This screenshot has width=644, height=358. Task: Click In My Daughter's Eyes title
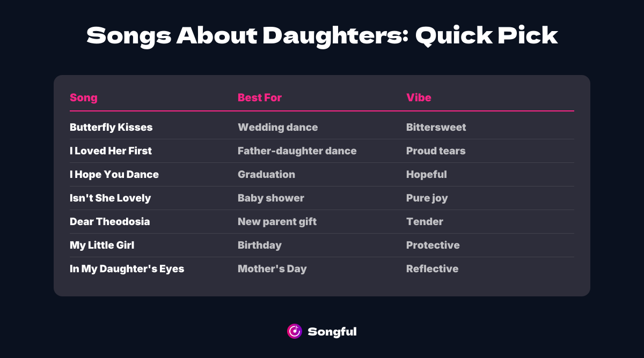[127, 269]
